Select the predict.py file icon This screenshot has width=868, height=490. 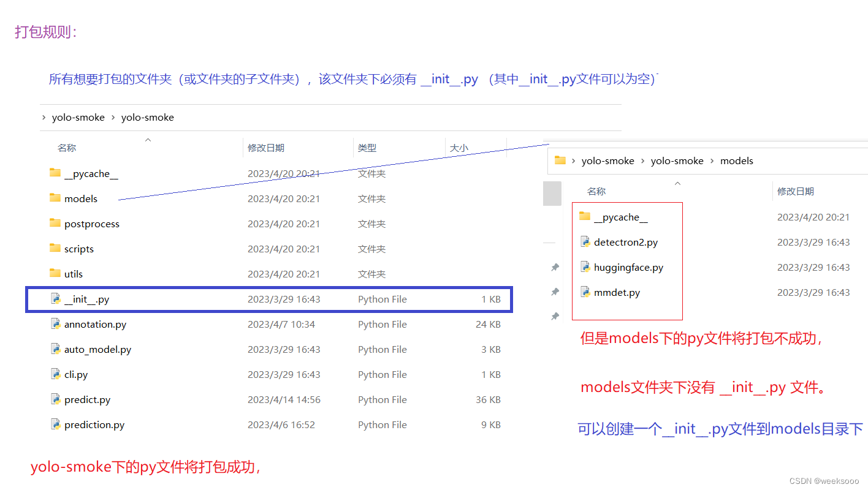[x=55, y=399]
